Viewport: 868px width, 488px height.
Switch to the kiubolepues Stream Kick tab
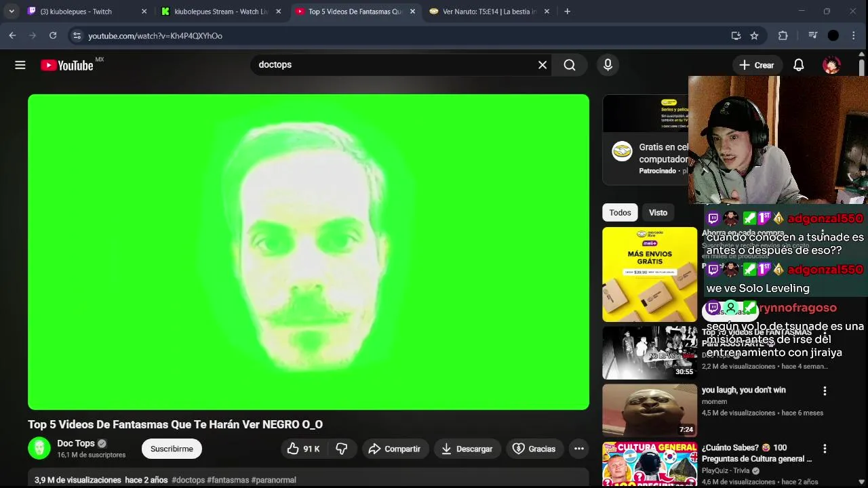(x=221, y=12)
